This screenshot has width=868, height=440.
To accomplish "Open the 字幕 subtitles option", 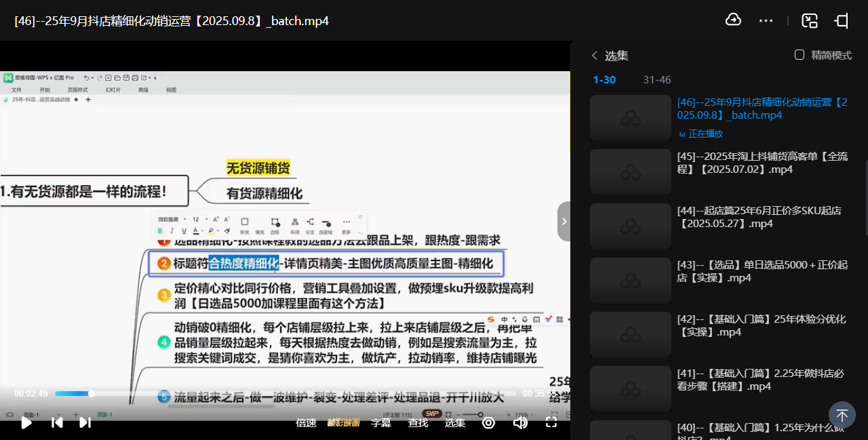I will [380, 422].
